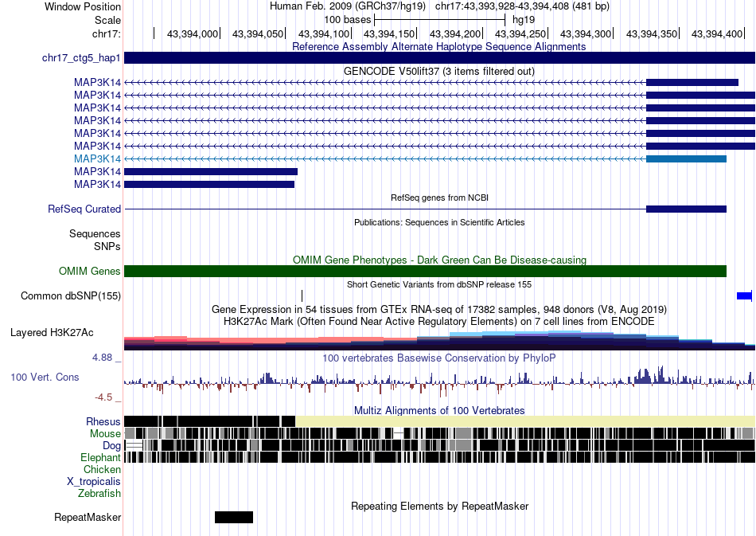
Task: Open Publications: Sequences in Scientific Articles title
Action: tap(439, 222)
